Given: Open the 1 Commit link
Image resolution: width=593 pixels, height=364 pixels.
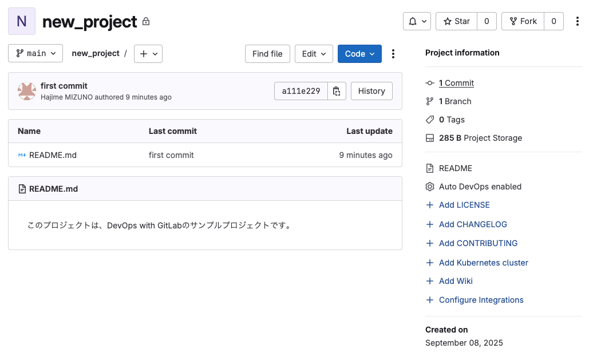Looking at the screenshot, I should [x=456, y=83].
